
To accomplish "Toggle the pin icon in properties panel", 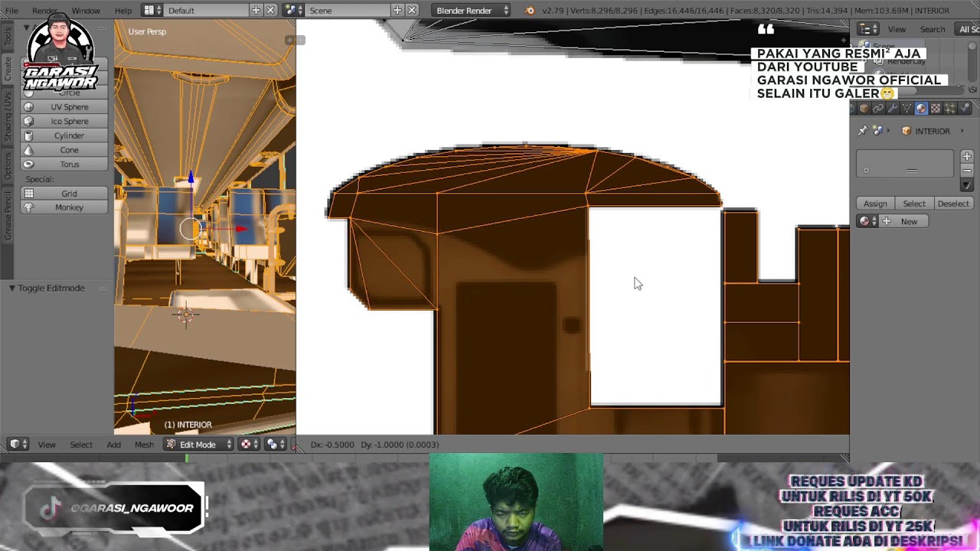I will pyautogui.click(x=862, y=131).
